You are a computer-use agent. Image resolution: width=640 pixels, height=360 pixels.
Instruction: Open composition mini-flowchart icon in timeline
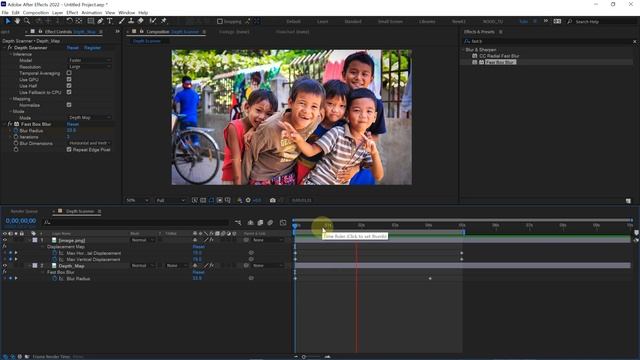(238, 223)
